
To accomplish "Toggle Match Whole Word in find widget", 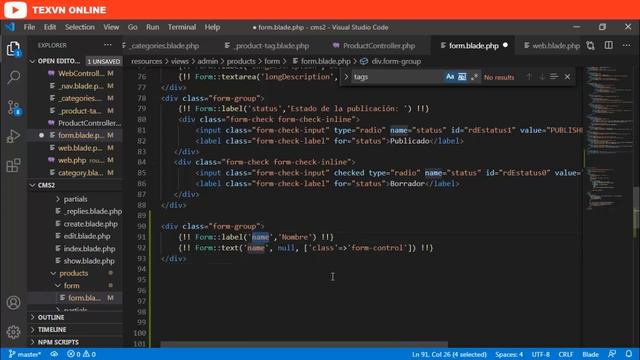I will 462,77.
